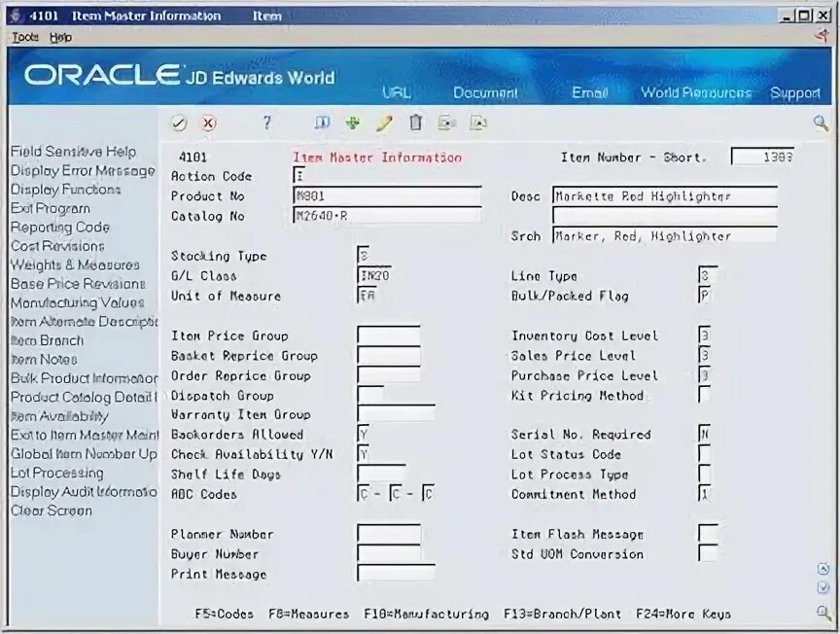Click the pin icon in the menu bar
The width and height of the screenshot is (840, 634).
[x=822, y=36]
